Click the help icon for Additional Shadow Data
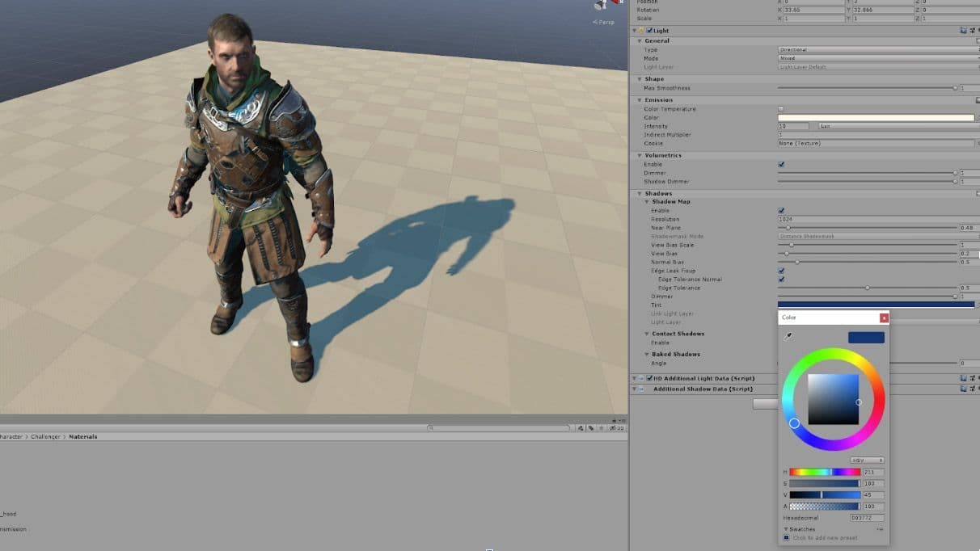The height and width of the screenshot is (551, 980). point(963,389)
